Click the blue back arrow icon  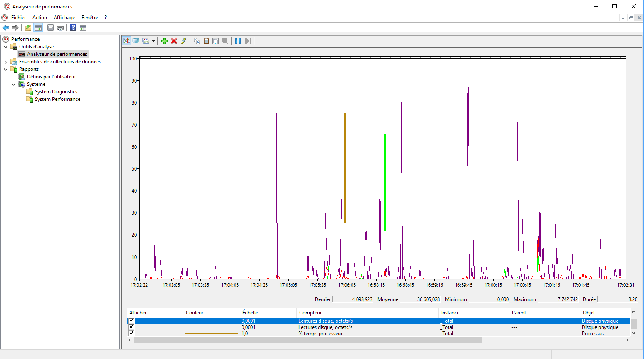click(6, 28)
